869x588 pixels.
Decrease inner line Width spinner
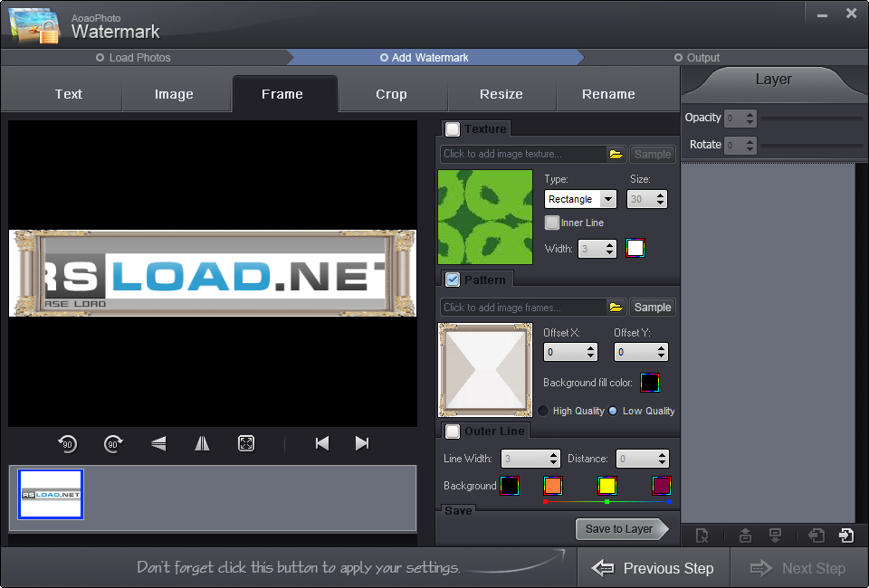pos(609,252)
